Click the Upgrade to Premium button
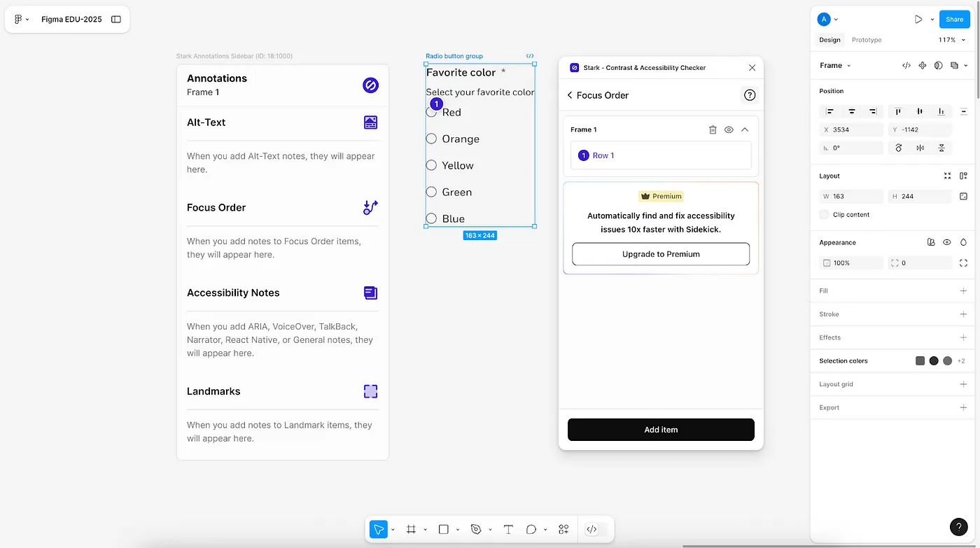 pos(661,254)
